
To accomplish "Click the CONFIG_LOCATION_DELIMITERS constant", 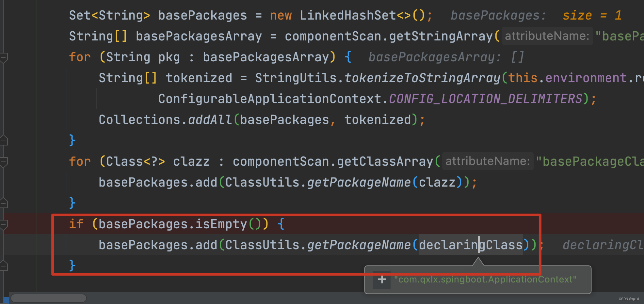I will tap(486, 99).
